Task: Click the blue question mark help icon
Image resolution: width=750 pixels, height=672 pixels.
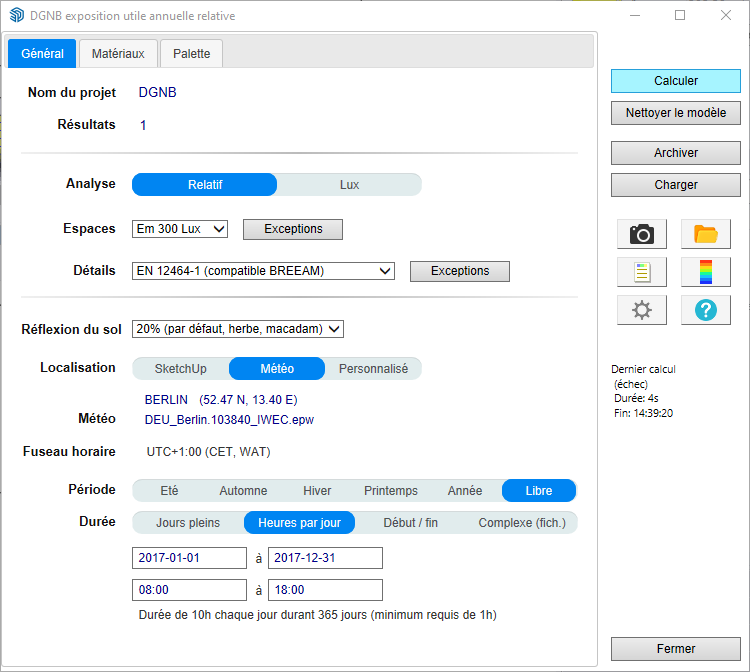Action: click(706, 310)
